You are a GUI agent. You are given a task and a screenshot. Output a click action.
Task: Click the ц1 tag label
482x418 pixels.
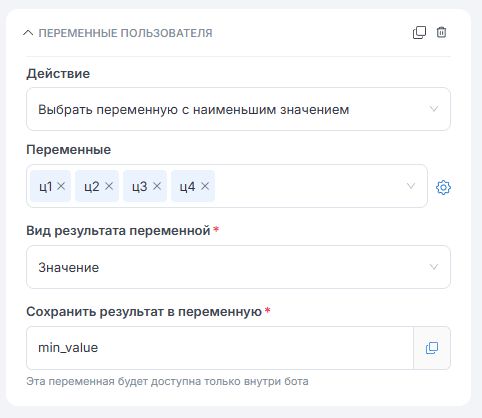click(x=45, y=187)
